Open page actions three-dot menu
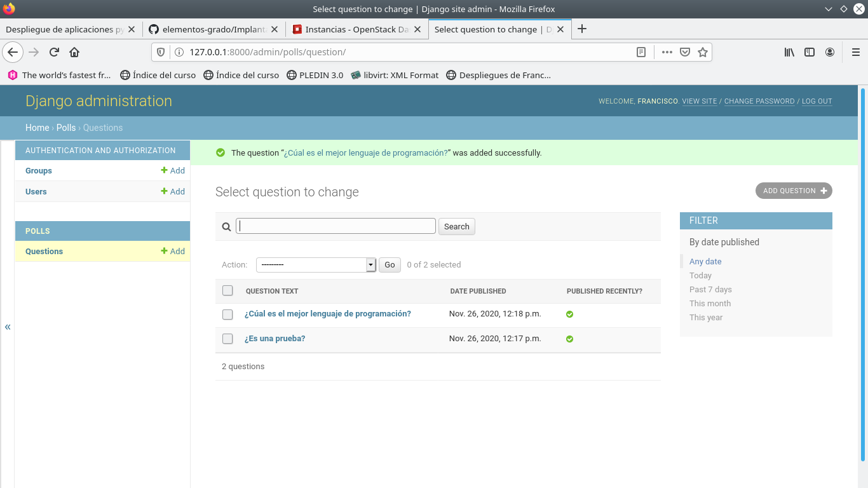 pos(667,52)
